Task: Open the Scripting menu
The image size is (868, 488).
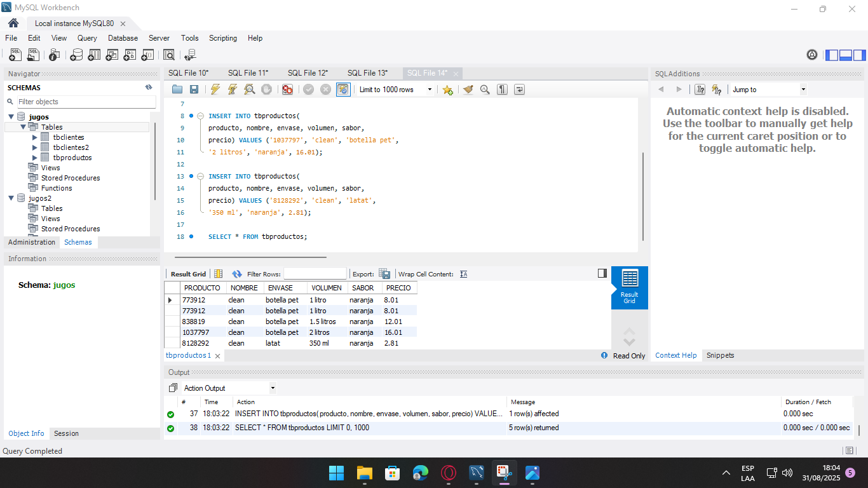Action: pos(223,38)
